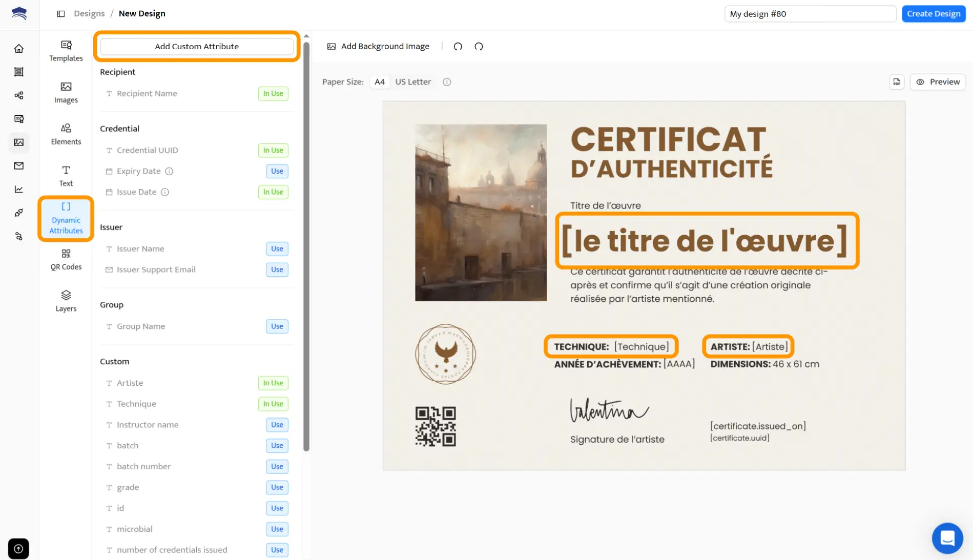Select the painting image on the certificate
This screenshot has height=560, width=973.
coord(481,212)
